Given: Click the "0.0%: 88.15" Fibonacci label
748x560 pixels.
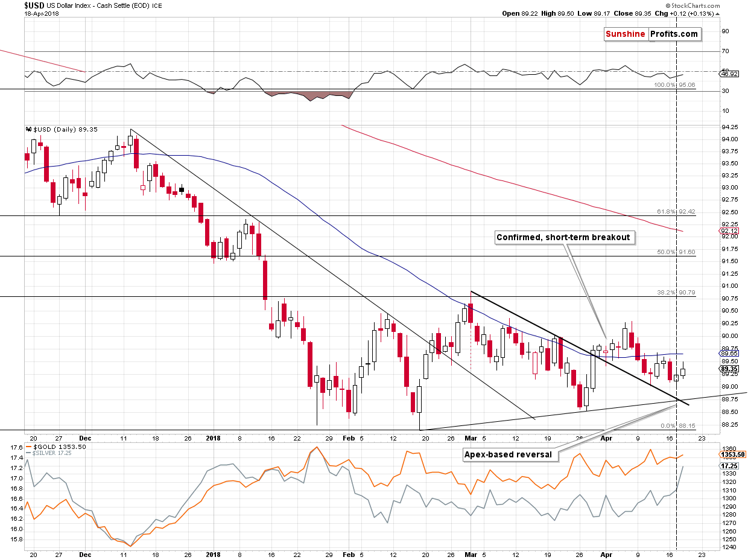Looking at the screenshot, I should click(679, 426).
